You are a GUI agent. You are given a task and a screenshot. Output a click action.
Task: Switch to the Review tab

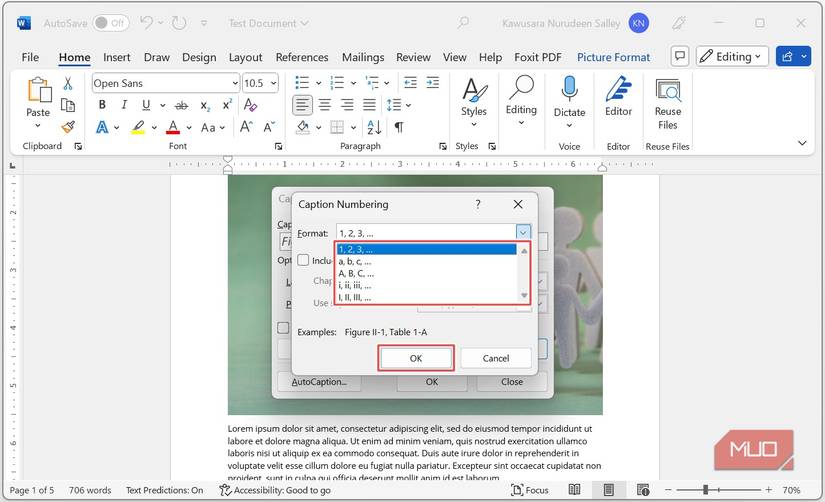(413, 57)
